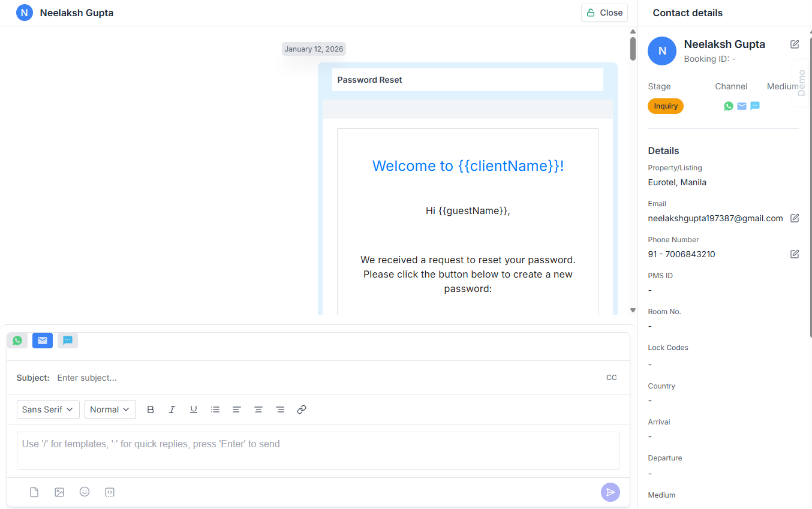
Task: Open the code snippet tool in the composer
Action: (x=110, y=492)
